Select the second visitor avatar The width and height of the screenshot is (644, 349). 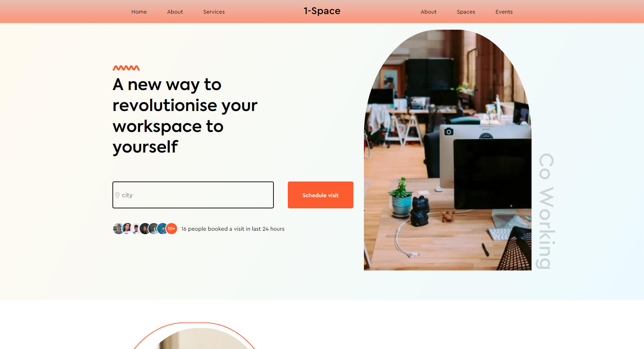127,229
